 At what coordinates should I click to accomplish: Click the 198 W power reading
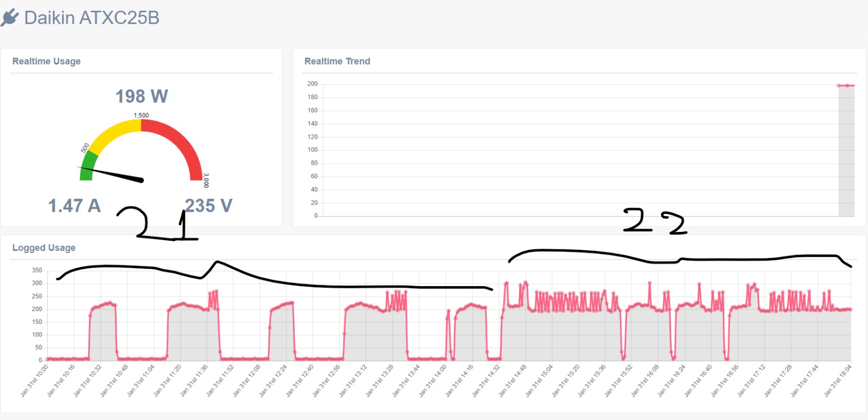(x=142, y=96)
